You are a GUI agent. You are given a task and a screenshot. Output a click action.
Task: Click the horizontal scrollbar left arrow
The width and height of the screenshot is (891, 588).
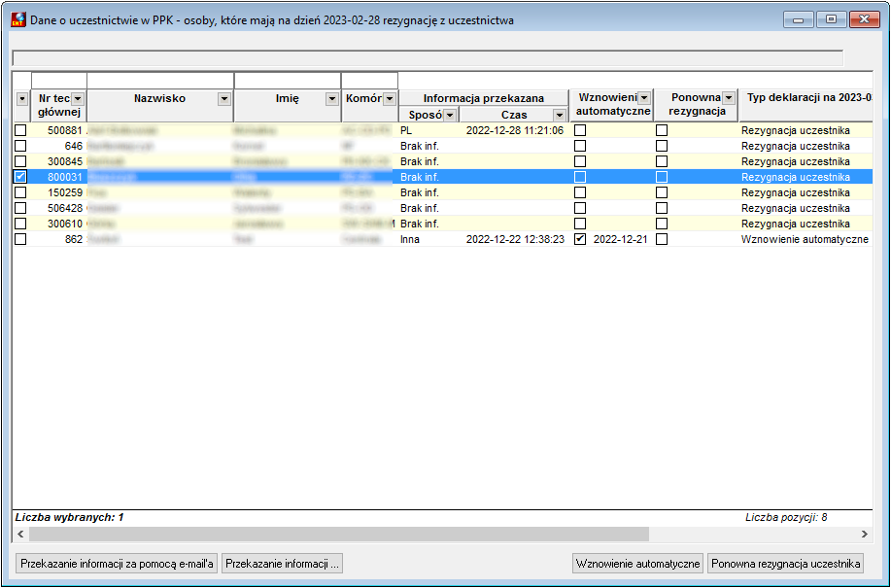pos(20,534)
